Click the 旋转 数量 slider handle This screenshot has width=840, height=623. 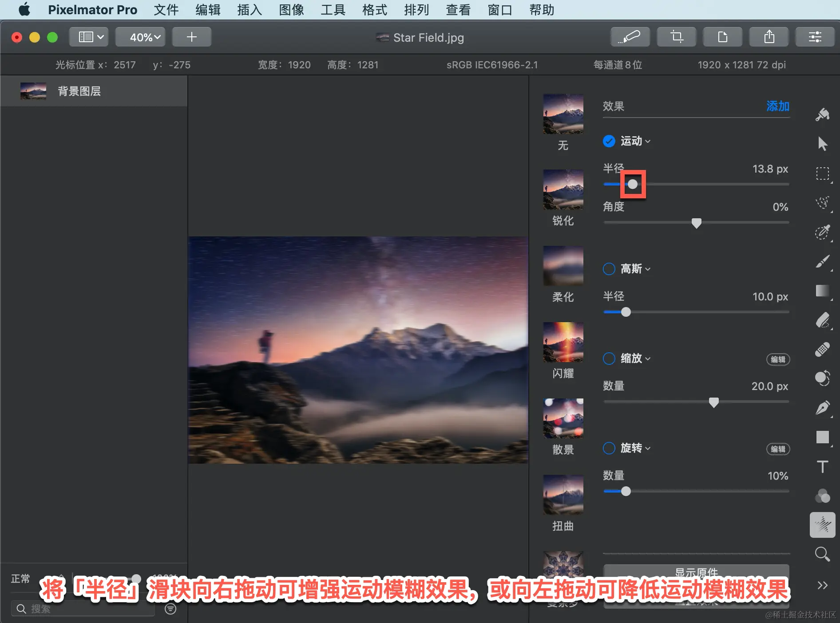click(x=626, y=492)
